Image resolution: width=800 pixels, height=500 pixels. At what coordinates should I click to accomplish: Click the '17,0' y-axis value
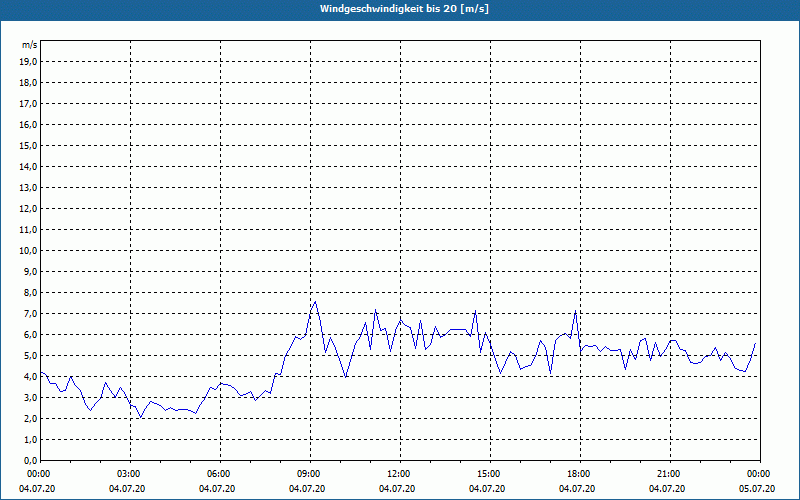coord(28,104)
